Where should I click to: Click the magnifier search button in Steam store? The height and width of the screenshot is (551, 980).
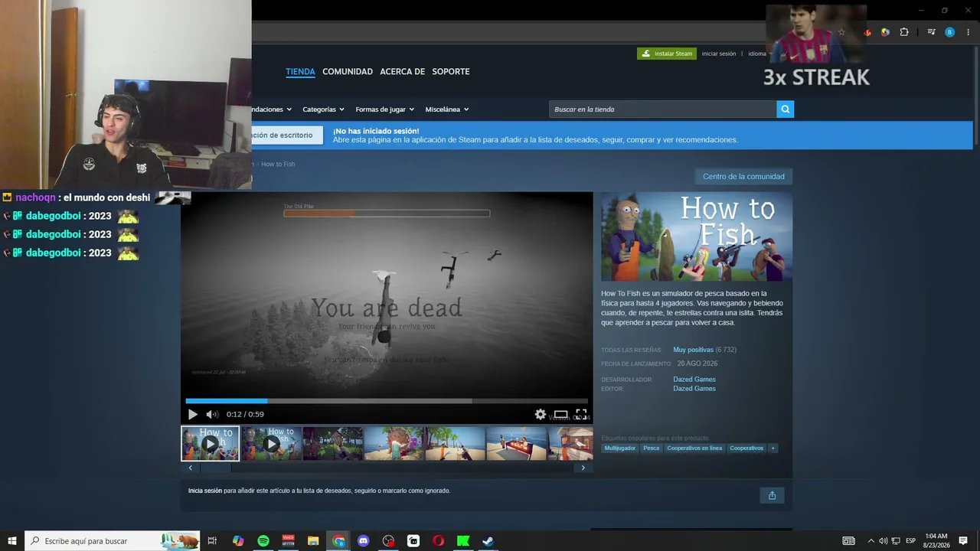point(785,109)
